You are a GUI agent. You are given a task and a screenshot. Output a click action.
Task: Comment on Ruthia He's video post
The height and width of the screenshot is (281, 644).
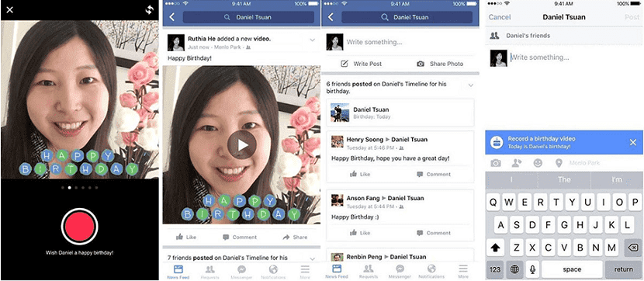(240, 237)
